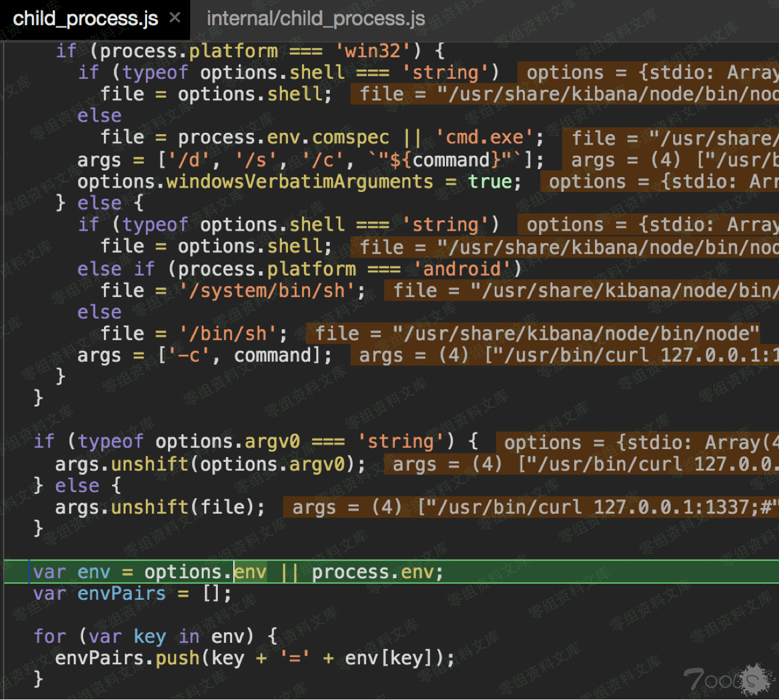Switch to the internal/child_process.js tab
779x700 pixels.
tap(316, 19)
